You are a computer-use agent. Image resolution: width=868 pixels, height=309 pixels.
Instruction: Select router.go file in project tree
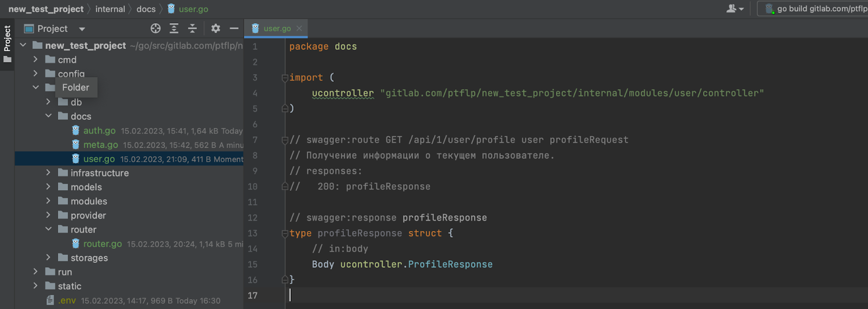coord(103,244)
